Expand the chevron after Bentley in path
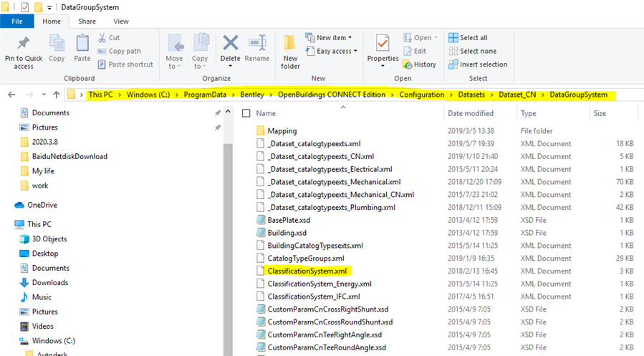The height and width of the screenshot is (356, 644). click(x=271, y=95)
